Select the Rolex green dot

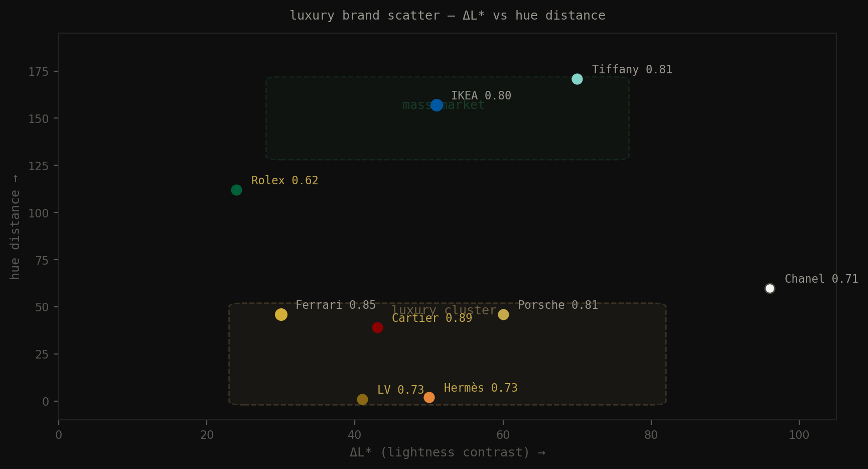pyautogui.click(x=236, y=190)
